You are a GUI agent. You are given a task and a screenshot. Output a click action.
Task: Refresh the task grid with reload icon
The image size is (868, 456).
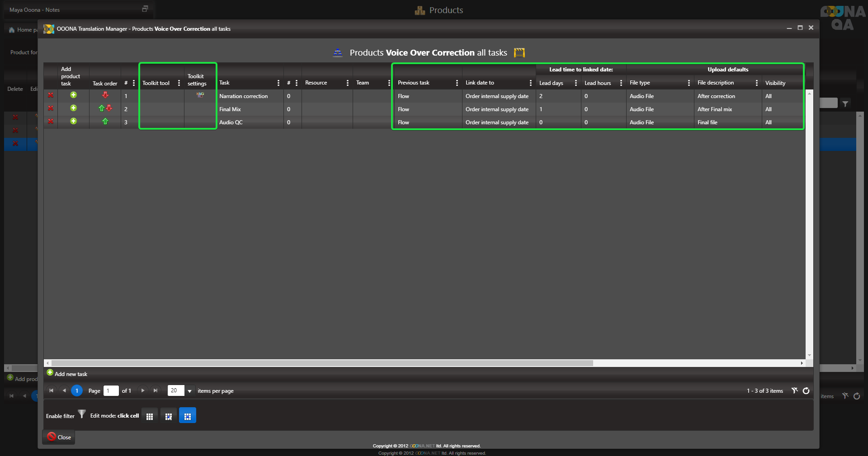pos(806,391)
